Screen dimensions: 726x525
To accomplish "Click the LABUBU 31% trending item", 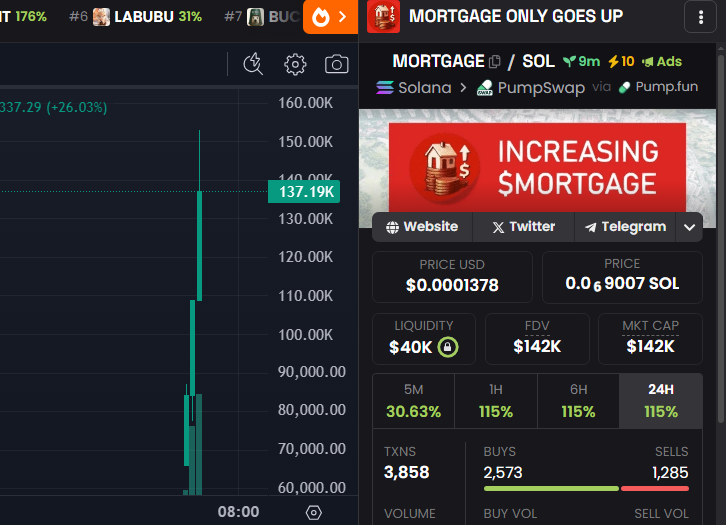I will pyautogui.click(x=135, y=17).
